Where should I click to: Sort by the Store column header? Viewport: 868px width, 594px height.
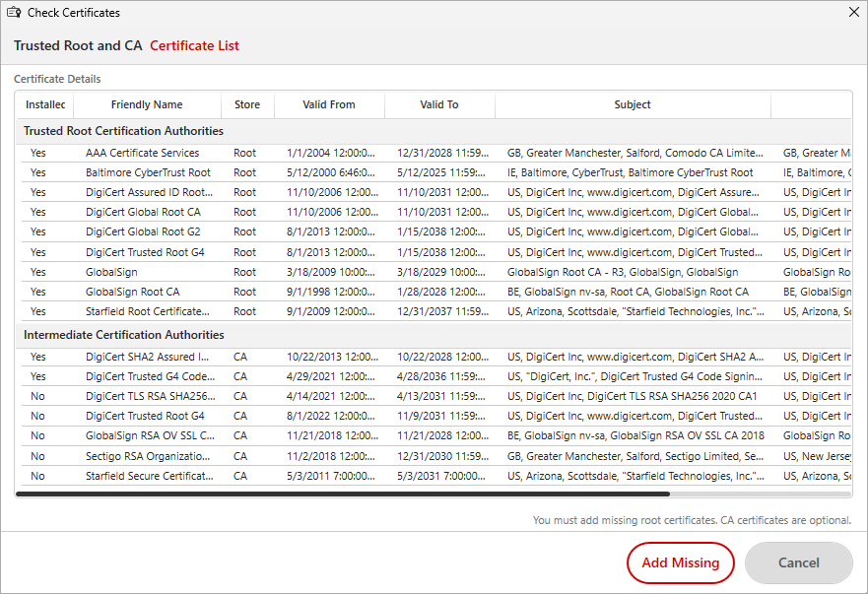(247, 104)
